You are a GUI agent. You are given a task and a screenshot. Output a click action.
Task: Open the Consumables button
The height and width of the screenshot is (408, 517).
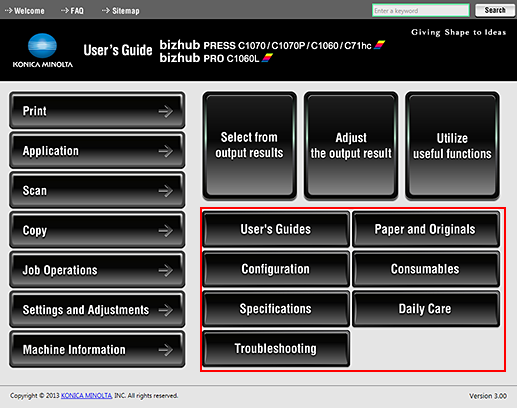(x=426, y=269)
